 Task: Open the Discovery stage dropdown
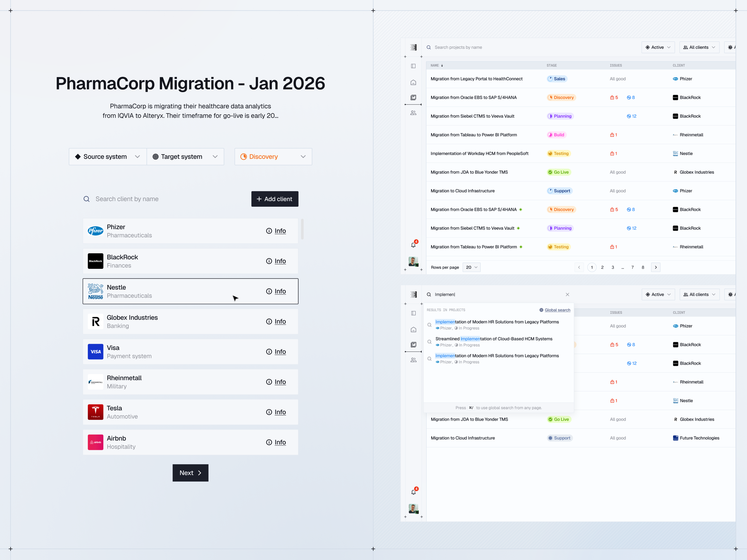[273, 157]
